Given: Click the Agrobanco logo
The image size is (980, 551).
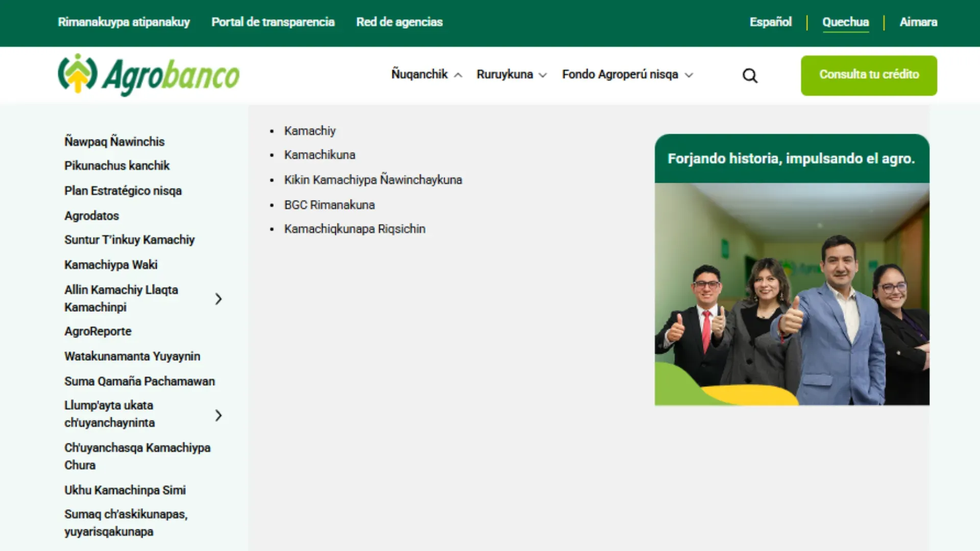Looking at the screenshot, I should click(x=149, y=75).
